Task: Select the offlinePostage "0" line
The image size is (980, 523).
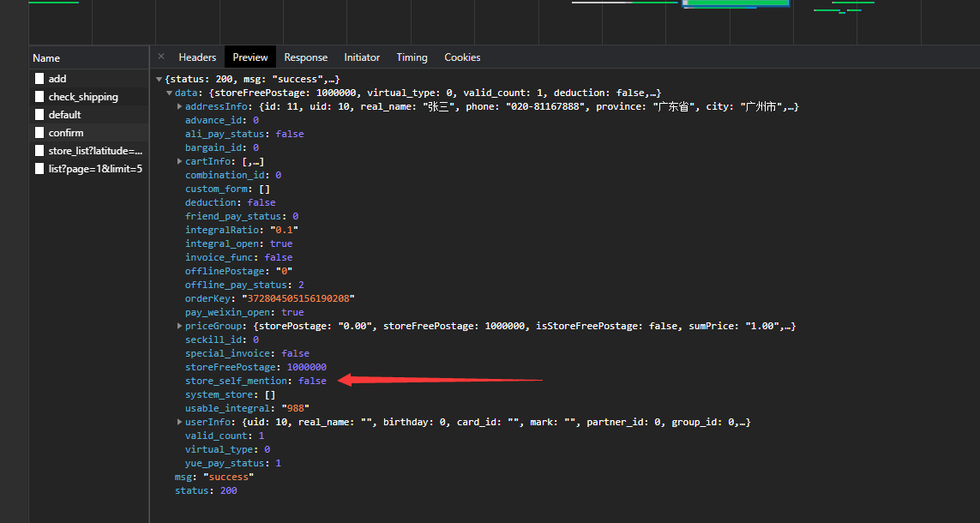Action: (x=238, y=272)
